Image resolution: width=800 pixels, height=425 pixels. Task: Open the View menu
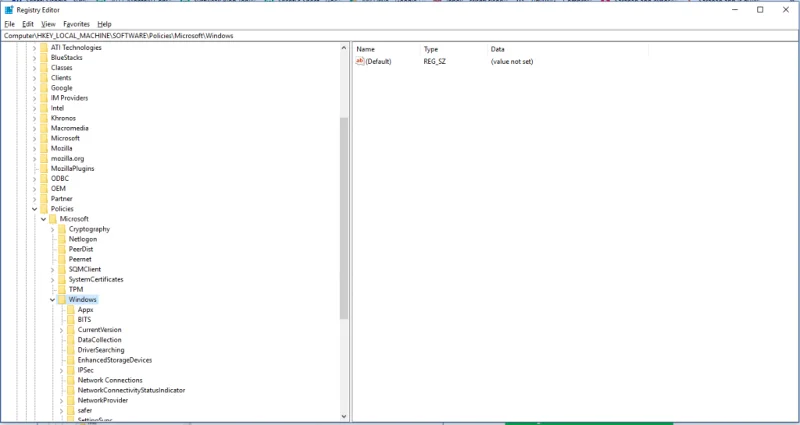[48, 24]
